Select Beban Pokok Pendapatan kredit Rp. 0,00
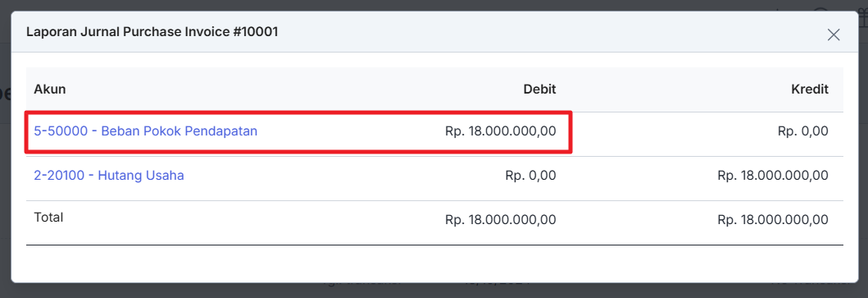Image resolution: width=868 pixels, height=298 pixels. (x=803, y=131)
